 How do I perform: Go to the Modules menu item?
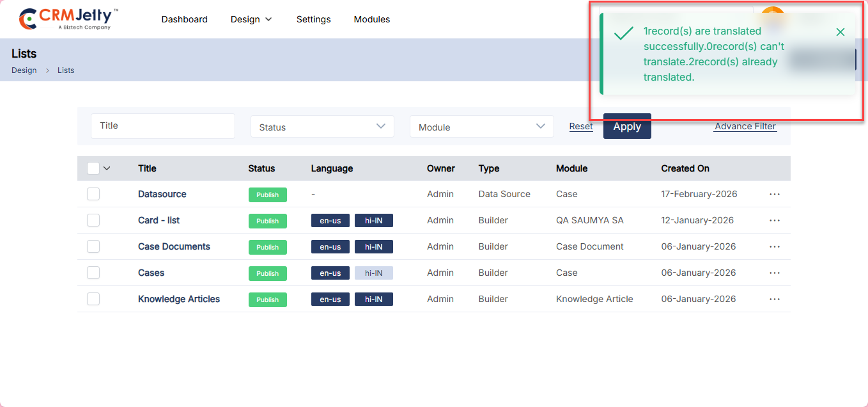[x=371, y=19]
